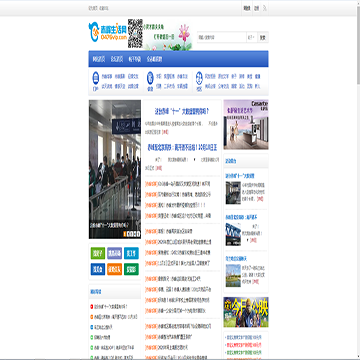Click the light blue shortcut tile
The image size is (360, 360).
[x=131, y=253]
